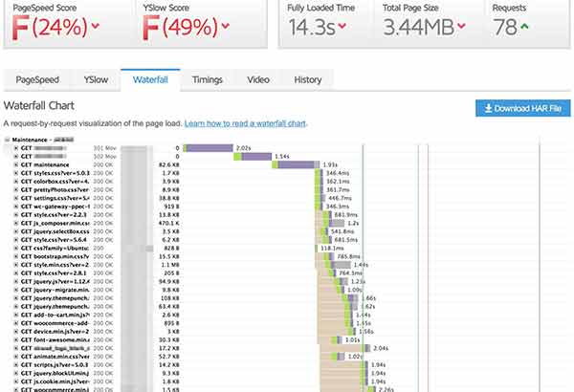Viewport: 574px width, 392px height.
Task: Select the 14.3s fully loaded time value
Action: pyautogui.click(x=312, y=28)
